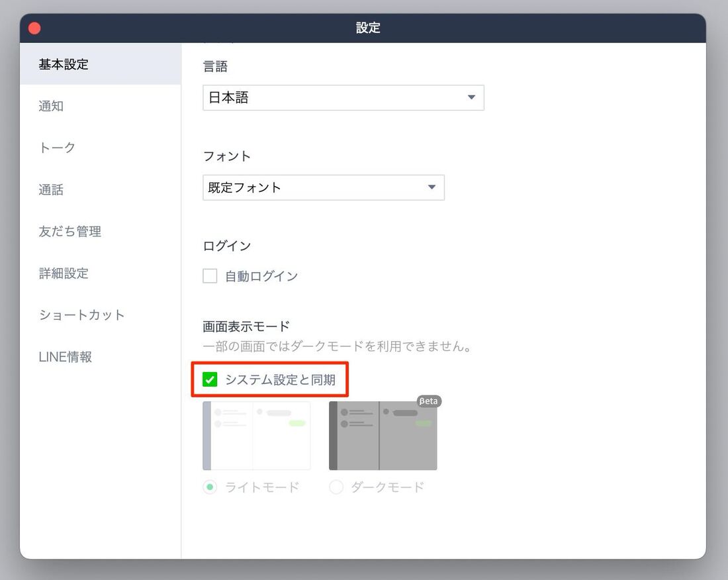Enable the 自動ログイン checkbox
The height and width of the screenshot is (580, 728).
[210, 276]
